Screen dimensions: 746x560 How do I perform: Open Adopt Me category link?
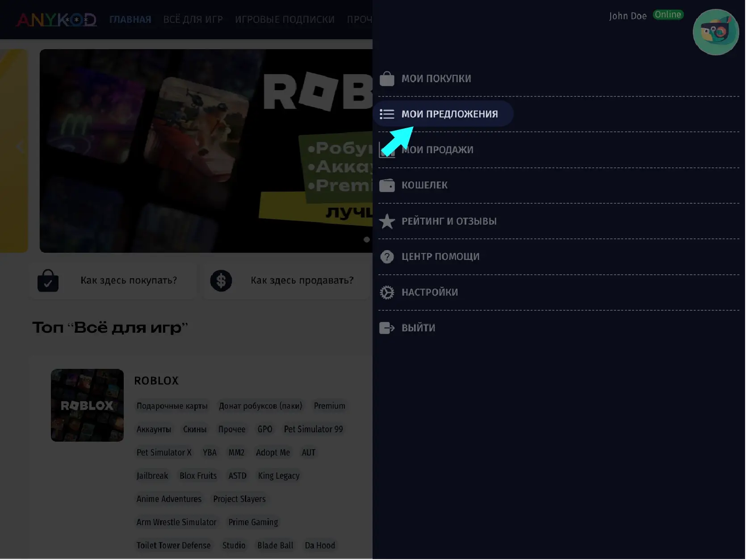pos(273,452)
